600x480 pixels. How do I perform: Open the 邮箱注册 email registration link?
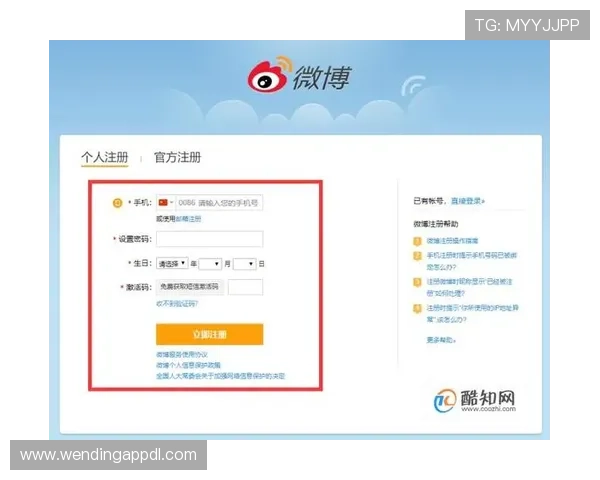pyautogui.click(x=188, y=219)
